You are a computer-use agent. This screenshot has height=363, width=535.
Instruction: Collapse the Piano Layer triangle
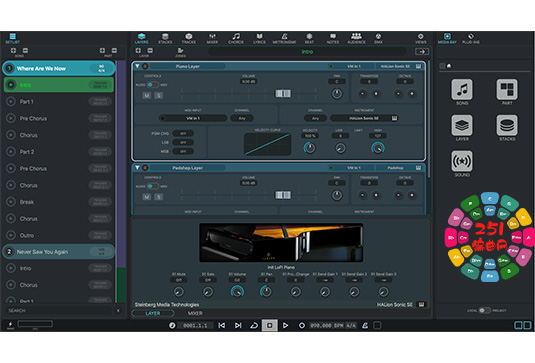tap(137, 66)
